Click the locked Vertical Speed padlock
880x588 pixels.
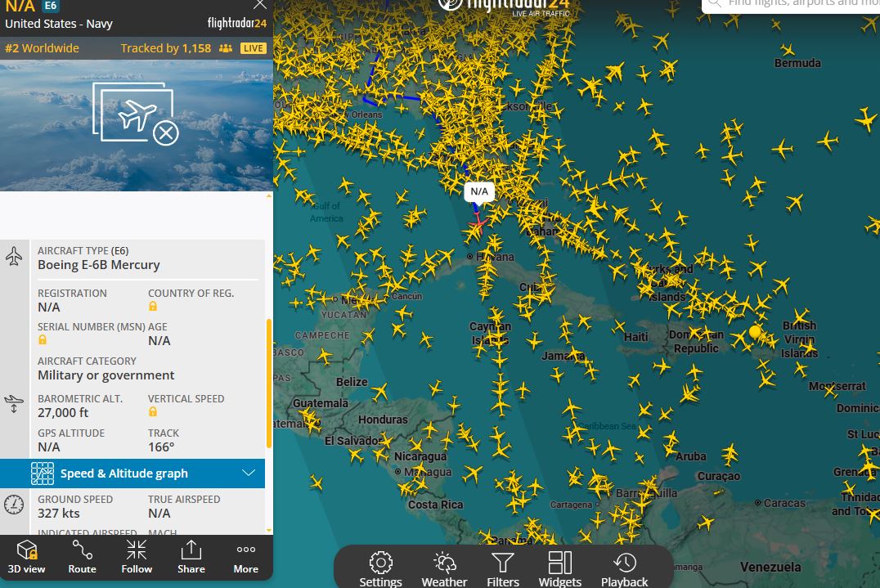click(153, 412)
